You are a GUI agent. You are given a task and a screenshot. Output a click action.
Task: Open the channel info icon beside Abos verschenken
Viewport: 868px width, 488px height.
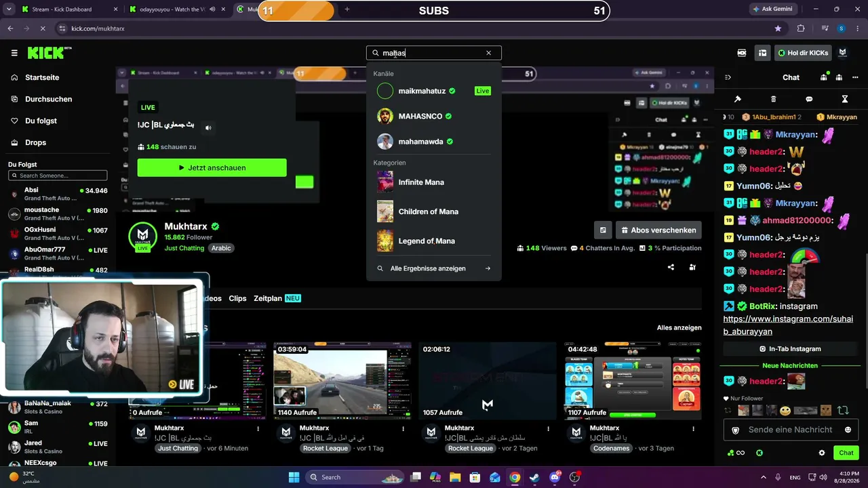point(603,230)
